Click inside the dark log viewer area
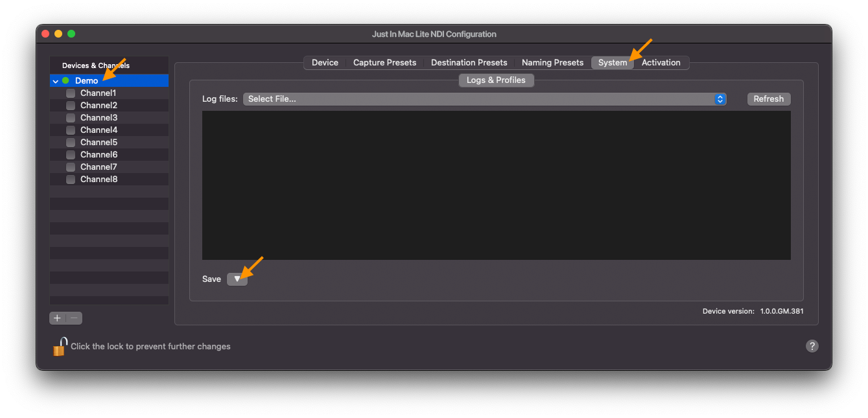 coord(496,185)
